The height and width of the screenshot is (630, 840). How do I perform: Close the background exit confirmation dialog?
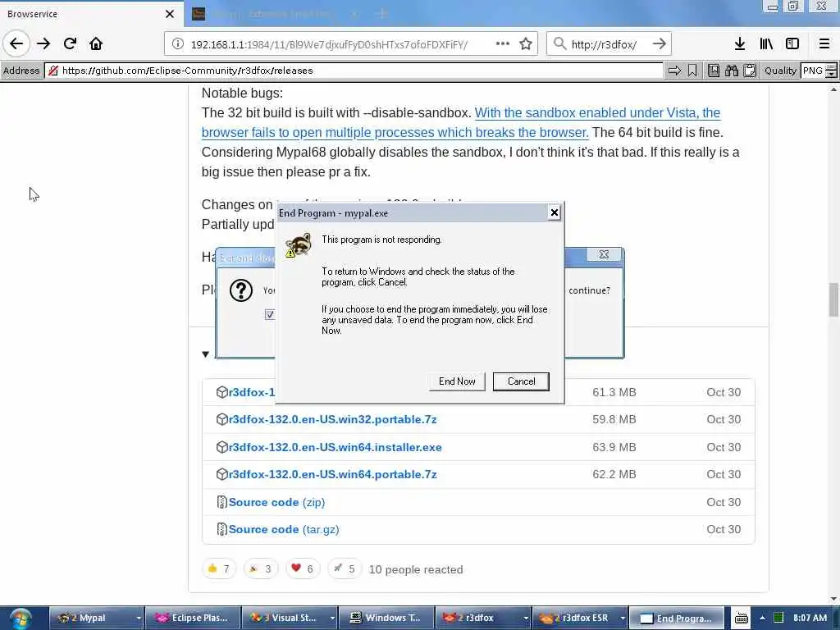604,254
